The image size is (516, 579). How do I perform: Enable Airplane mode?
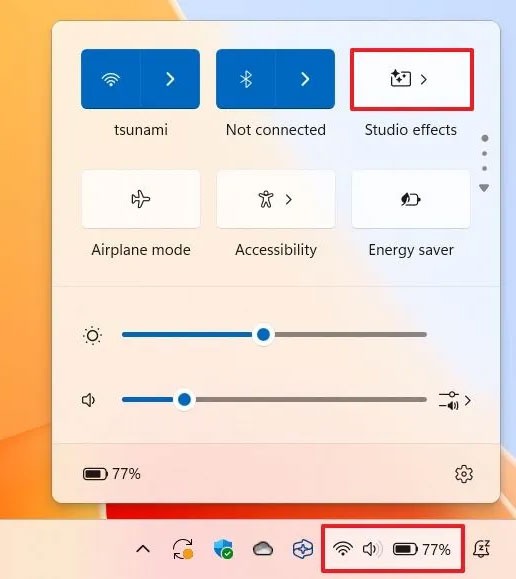tap(141, 199)
